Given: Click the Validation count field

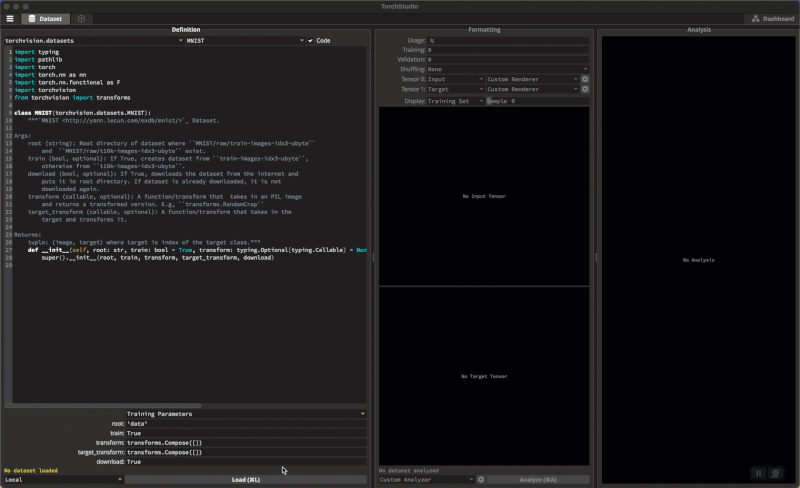Looking at the screenshot, I should 508,60.
